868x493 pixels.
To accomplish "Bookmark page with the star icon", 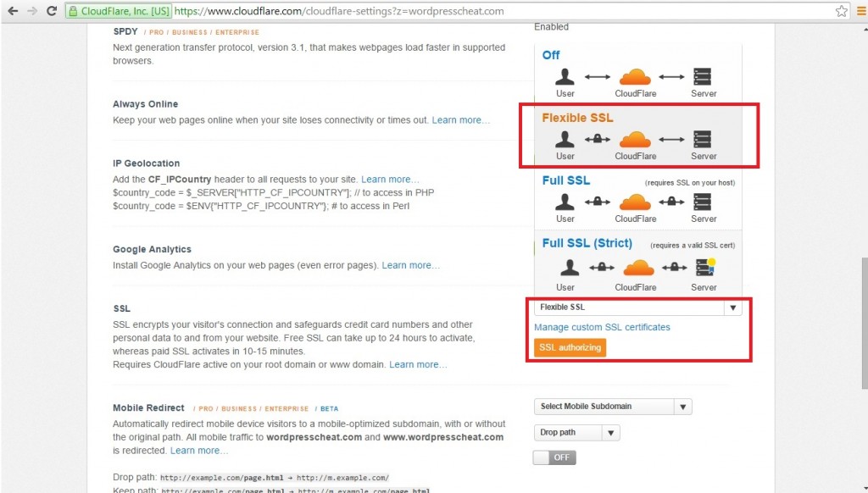I will 842,11.
